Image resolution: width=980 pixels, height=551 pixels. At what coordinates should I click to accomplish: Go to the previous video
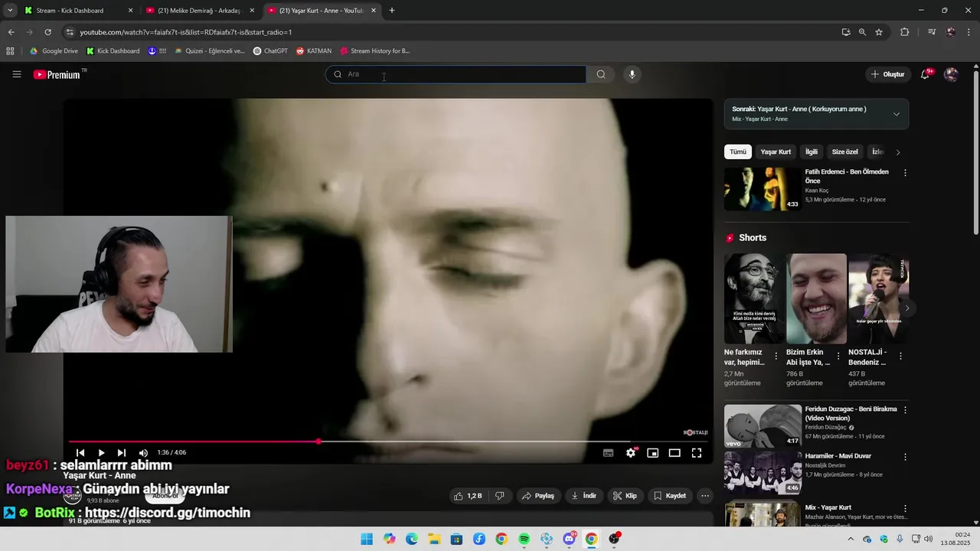80,453
